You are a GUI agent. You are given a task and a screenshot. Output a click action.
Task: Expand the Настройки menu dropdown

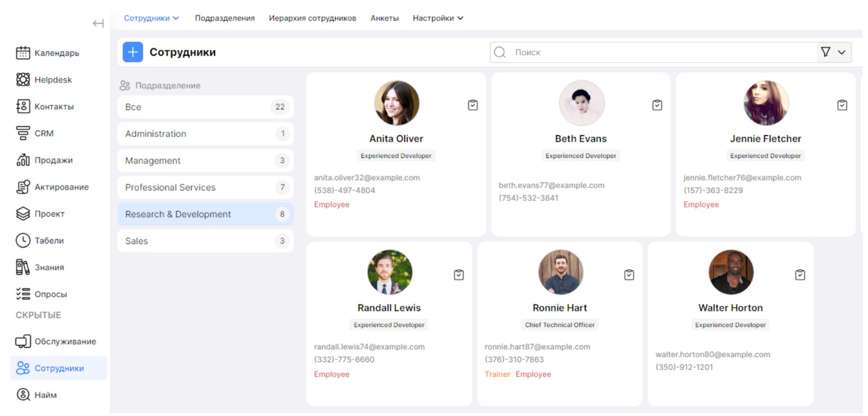point(438,18)
